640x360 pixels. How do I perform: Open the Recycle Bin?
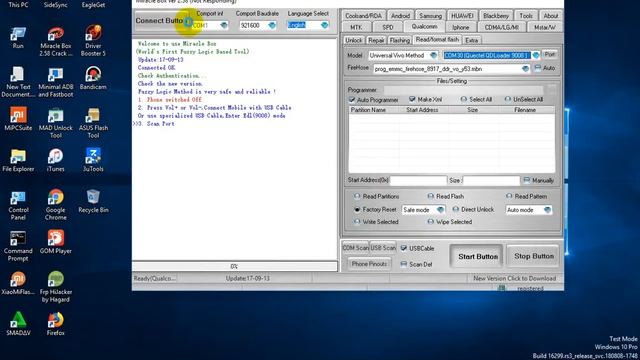93,201
